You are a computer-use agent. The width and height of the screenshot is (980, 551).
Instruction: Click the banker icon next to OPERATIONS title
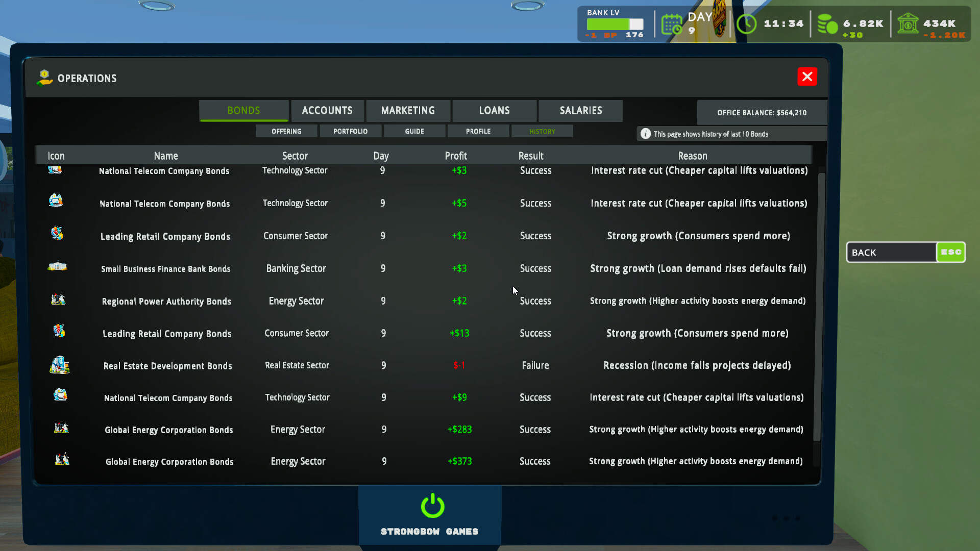(44, 78)
